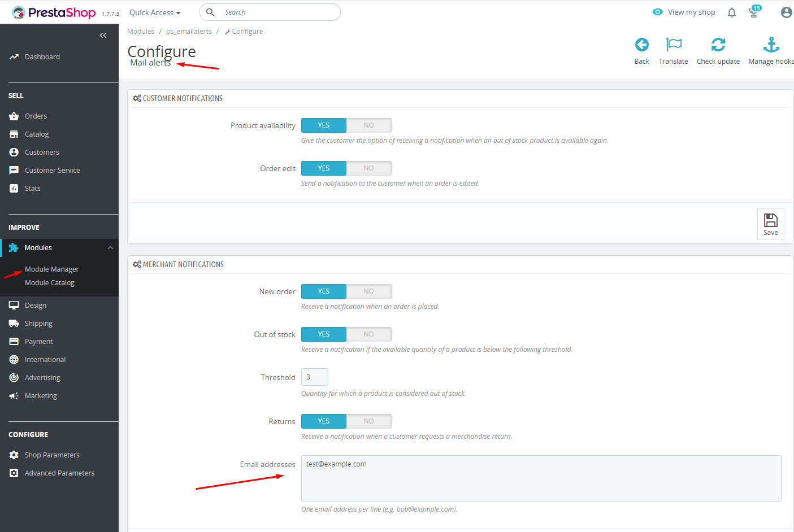Click the Stats chart icon
This screenshot has width=794, height=532.
pyautogui.click(x=14, y=189)
